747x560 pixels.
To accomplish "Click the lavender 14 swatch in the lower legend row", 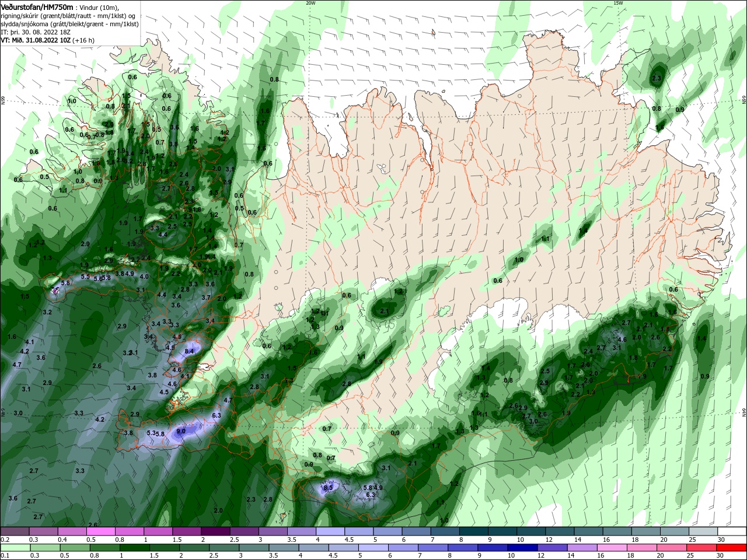I will [582, 548].
